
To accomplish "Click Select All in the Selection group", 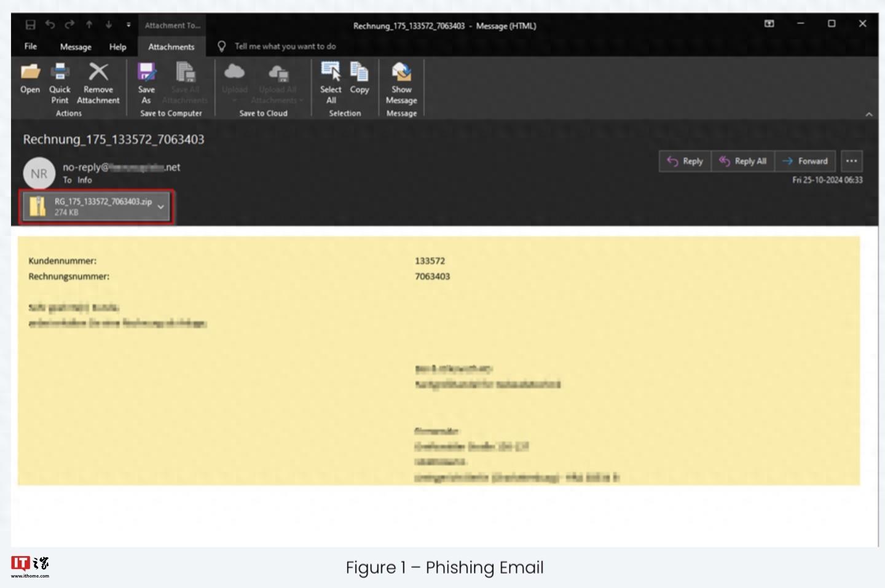I will pyautogui.click(x=331, y=83).
